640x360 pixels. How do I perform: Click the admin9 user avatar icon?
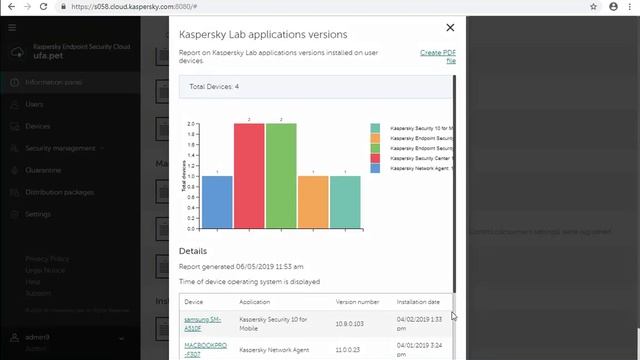click(x=14, y=338)
